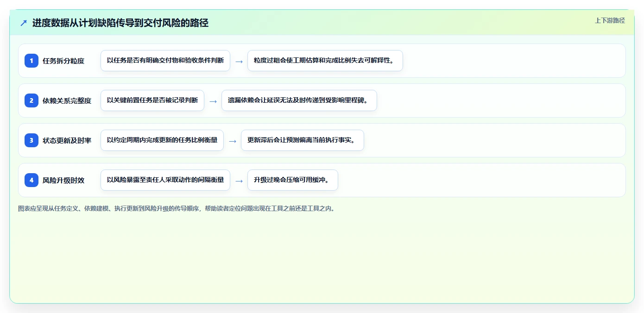Select the 状态更新及时率 label
Screen dimensions: 644x313
tap(67, 140)
